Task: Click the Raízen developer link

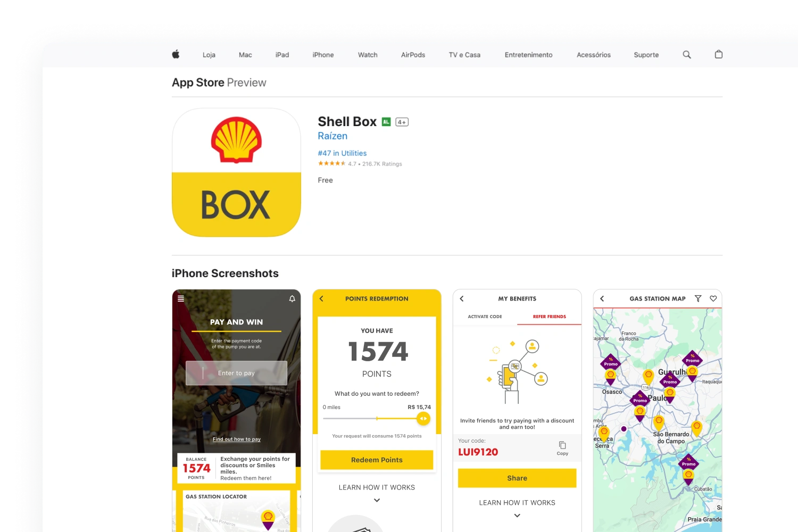Action: pos(332,136)
